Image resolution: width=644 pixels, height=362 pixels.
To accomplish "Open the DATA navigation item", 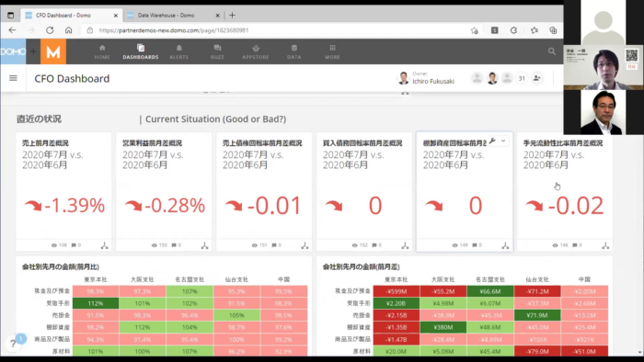I will pos(294,52).
